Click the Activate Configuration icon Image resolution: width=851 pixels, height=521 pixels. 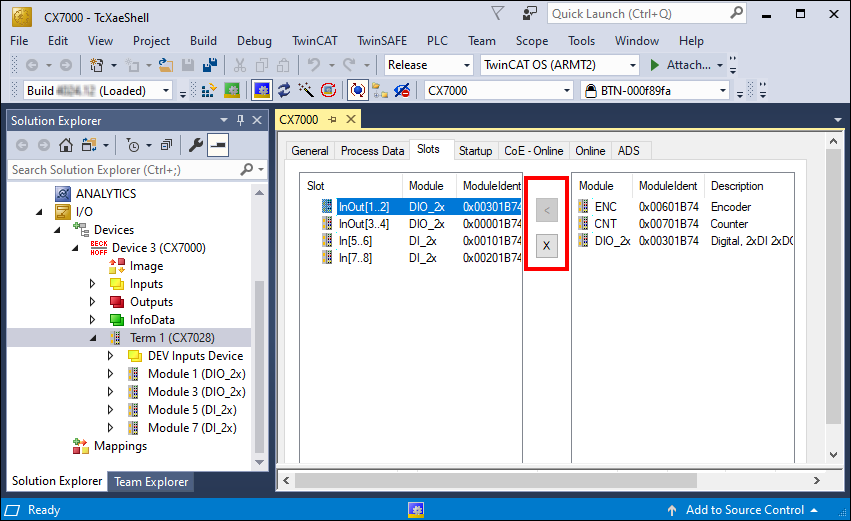coord(209,91)
